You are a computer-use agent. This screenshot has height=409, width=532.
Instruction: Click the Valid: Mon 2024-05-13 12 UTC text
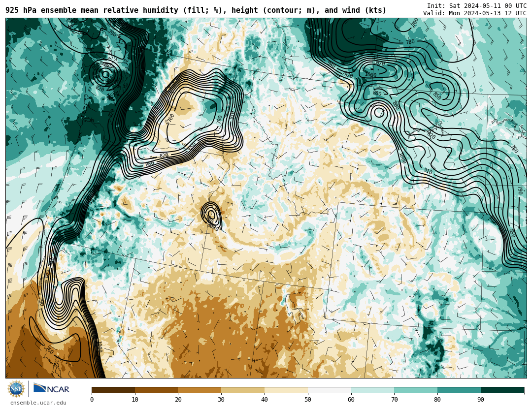(475, 13)
